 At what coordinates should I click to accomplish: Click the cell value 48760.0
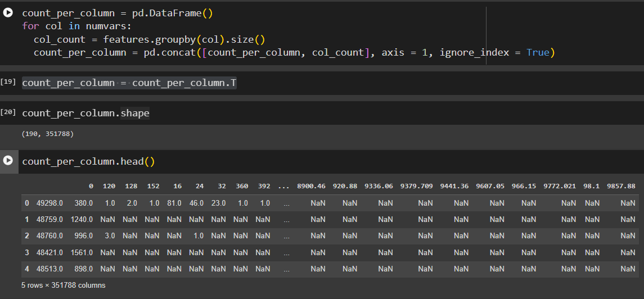pos(49,236)
